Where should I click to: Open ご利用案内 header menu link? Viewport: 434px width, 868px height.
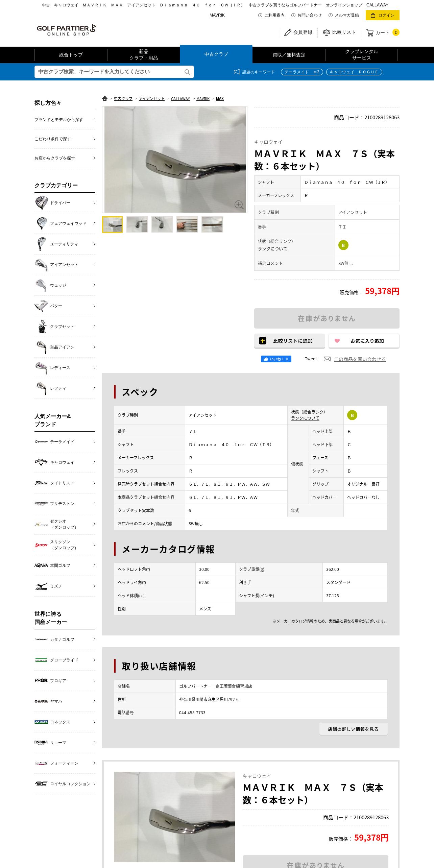click(271, 15)
